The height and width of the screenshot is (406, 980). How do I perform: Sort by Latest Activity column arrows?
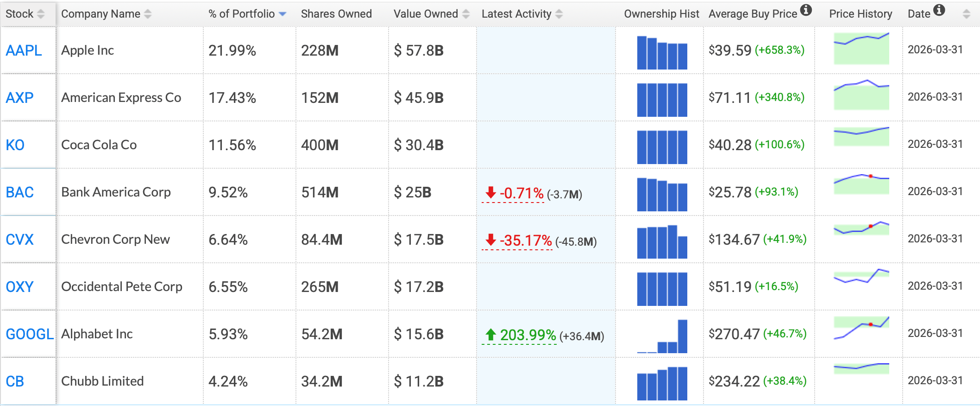559,14
